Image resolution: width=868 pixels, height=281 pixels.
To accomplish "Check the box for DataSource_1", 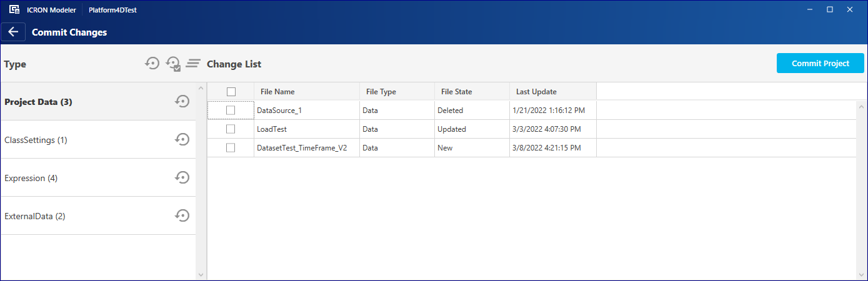I will [231, 110].
